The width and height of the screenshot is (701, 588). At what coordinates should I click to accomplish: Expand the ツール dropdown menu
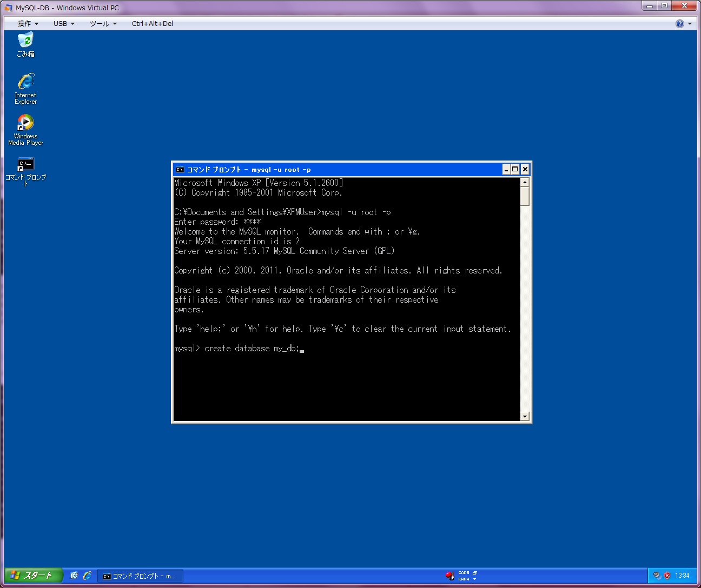(x=103, y=24)
